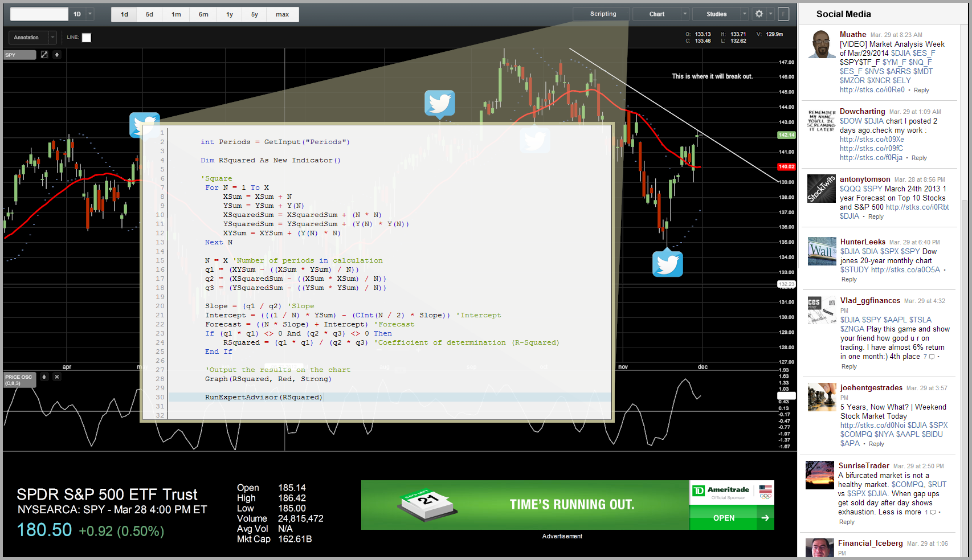The height and width of the screenshot is (560, 972).
Task: Reply to SunriseTrader's post
Action: (847, 522)
